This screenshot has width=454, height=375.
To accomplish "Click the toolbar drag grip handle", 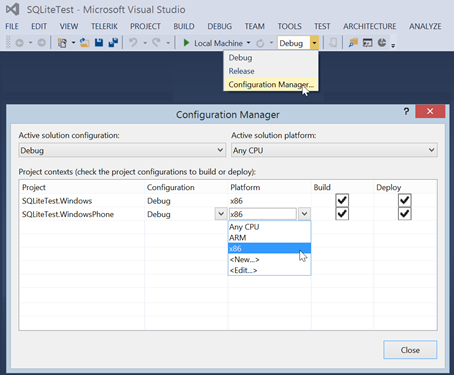I will 8,43.
